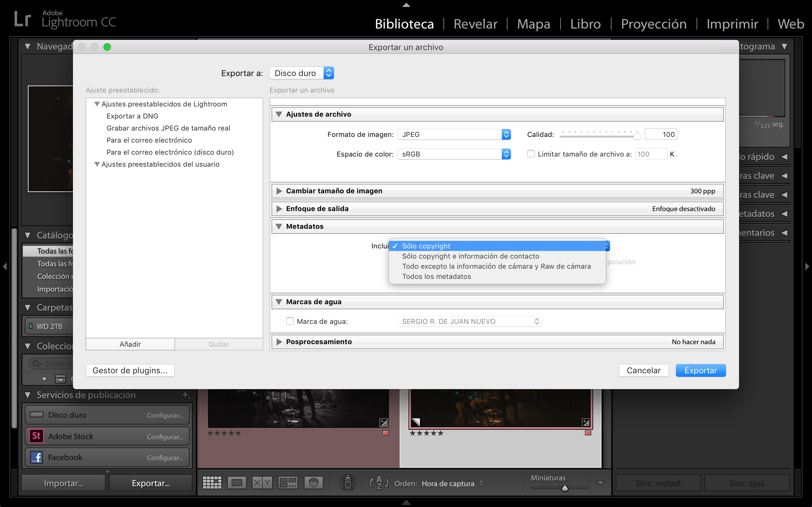Toggle Limitar tamaño de archivo checkbox
Screen dimensions: 812x507
(x=529, y=154)
